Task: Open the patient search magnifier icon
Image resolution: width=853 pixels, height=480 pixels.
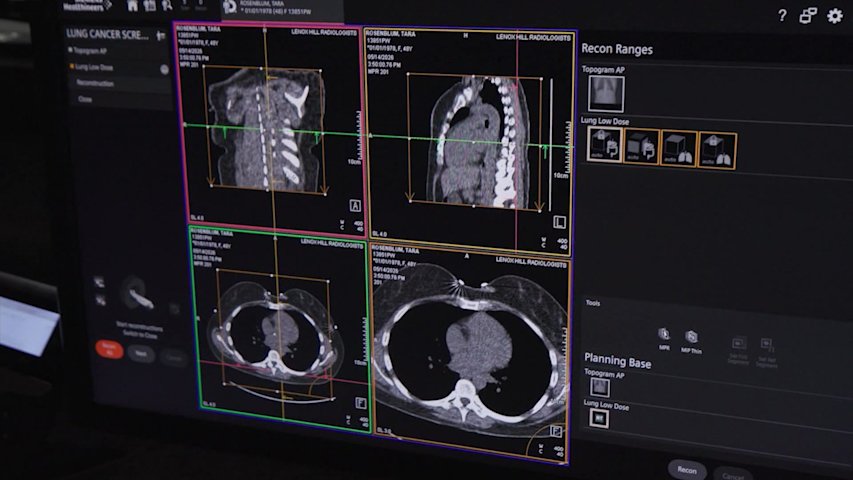Action: click(x=167, y=5)
